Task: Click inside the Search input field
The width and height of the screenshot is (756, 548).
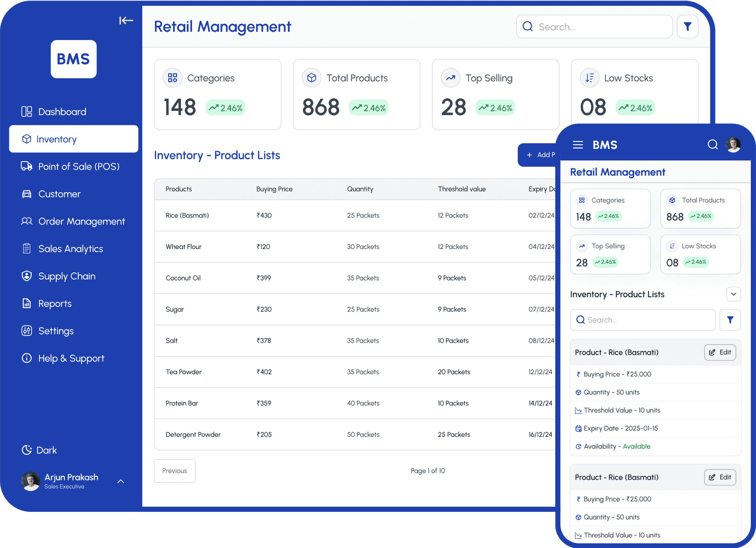Action: 595,26
